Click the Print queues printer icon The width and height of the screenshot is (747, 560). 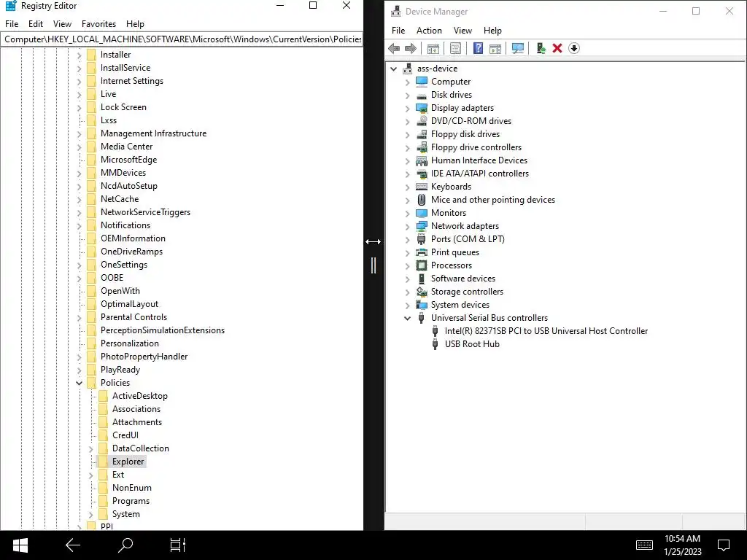422,252
